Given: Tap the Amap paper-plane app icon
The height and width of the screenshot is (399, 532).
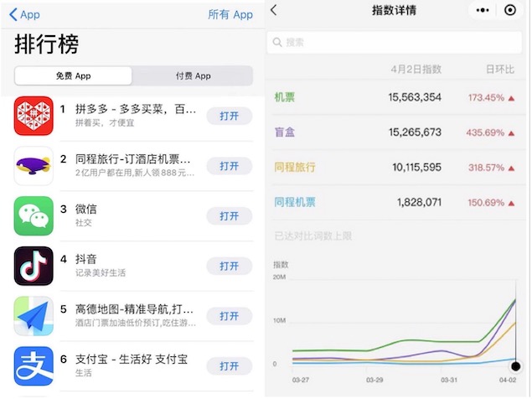Looking at the screenshot, I should click(34, 316).
